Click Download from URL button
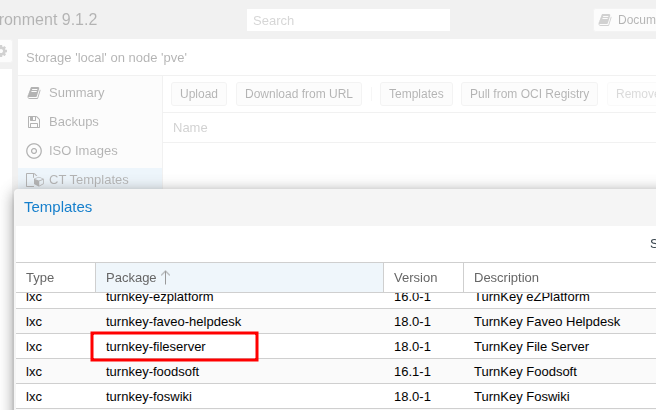The image size is (656, 410). [x=298, y=94]
